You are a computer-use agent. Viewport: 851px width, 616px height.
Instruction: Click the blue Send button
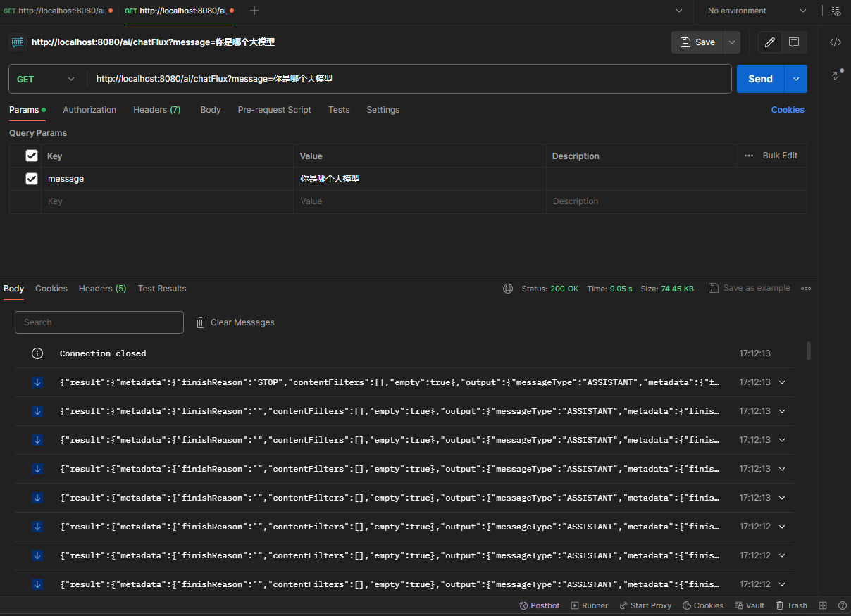pyautogui.click(x=760, y=79)
